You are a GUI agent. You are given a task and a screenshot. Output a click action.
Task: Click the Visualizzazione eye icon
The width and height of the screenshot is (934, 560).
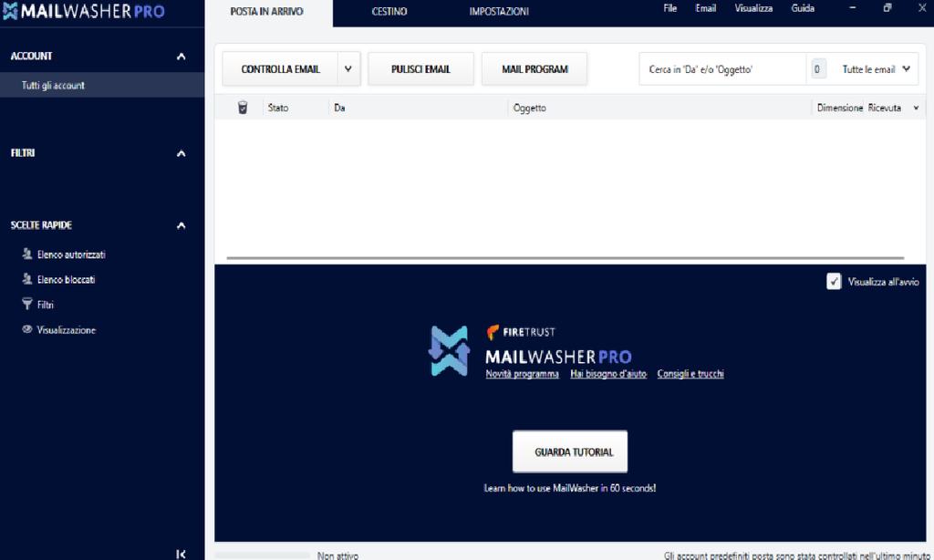(26, 329)
